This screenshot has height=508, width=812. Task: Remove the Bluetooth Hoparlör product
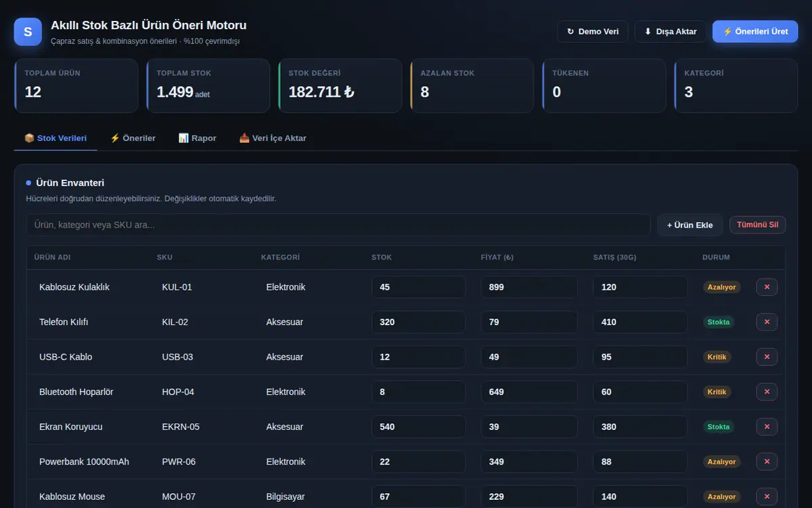tap(767, 391)
